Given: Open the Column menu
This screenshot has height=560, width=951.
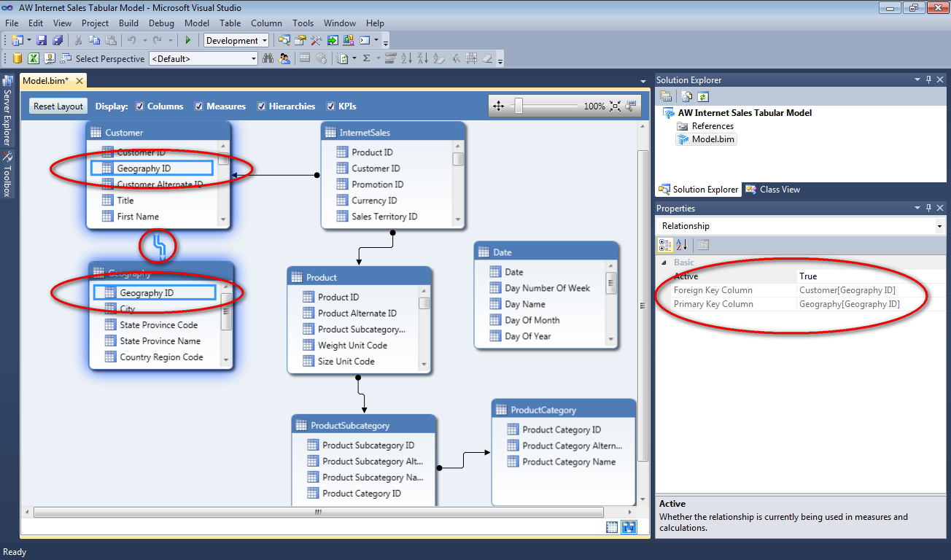Looking at the screenshot, I should [266, 23].
